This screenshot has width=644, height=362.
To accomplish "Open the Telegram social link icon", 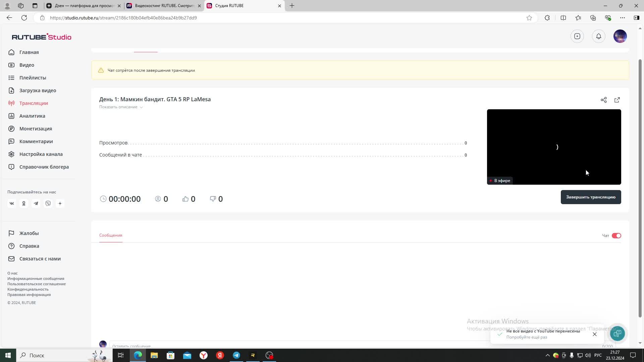I will point(36,203).
